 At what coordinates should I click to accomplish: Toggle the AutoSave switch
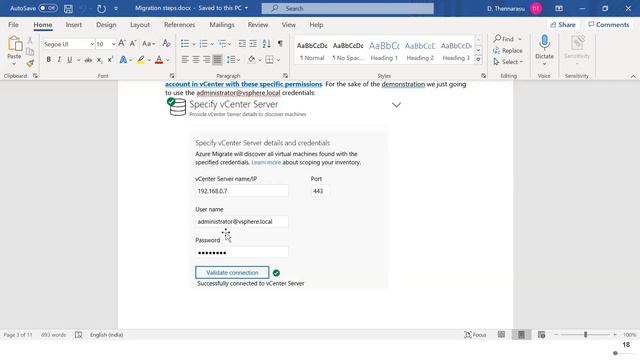pos(48,8)
